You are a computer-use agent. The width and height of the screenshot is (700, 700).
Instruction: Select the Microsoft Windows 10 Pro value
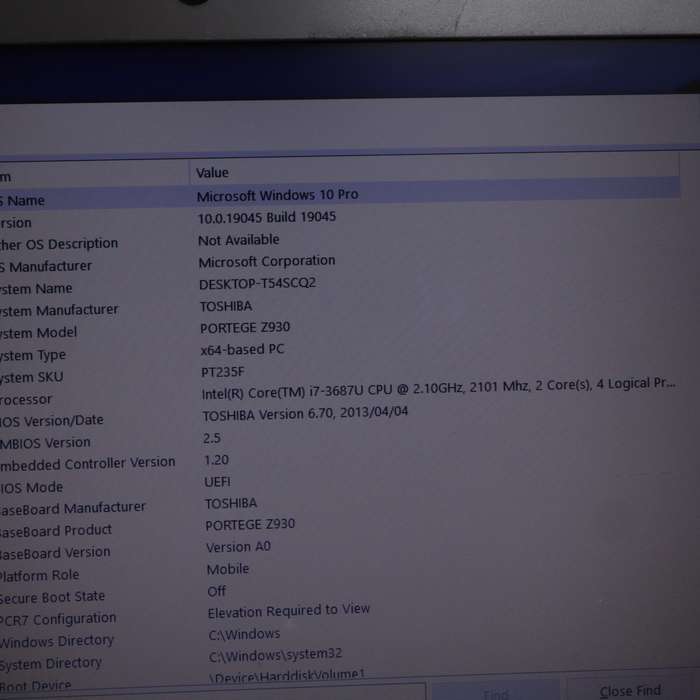[x=277, y=195]
